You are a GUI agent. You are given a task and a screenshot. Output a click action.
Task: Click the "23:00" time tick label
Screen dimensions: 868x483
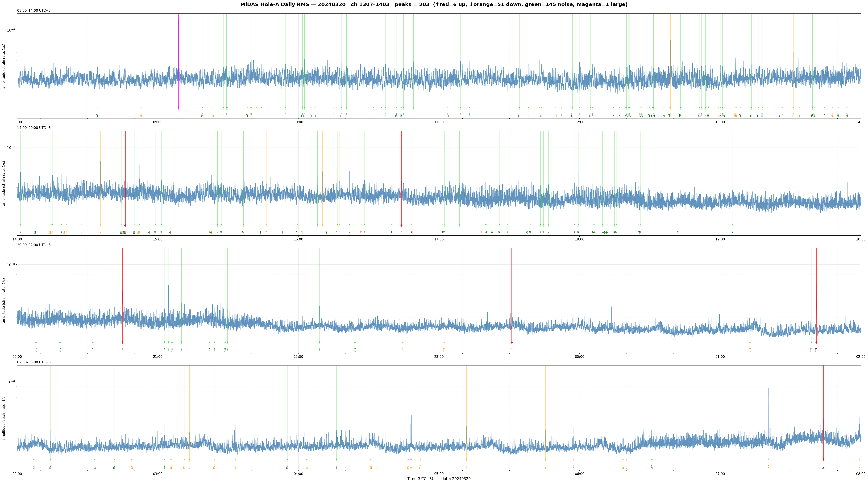439,357
